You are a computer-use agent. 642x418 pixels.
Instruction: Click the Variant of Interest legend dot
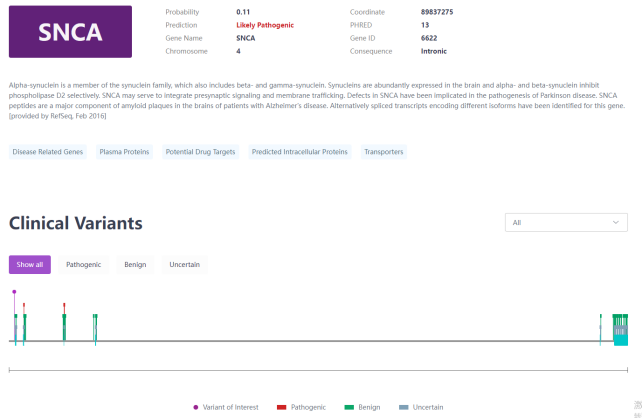click(x=195, y=407)
